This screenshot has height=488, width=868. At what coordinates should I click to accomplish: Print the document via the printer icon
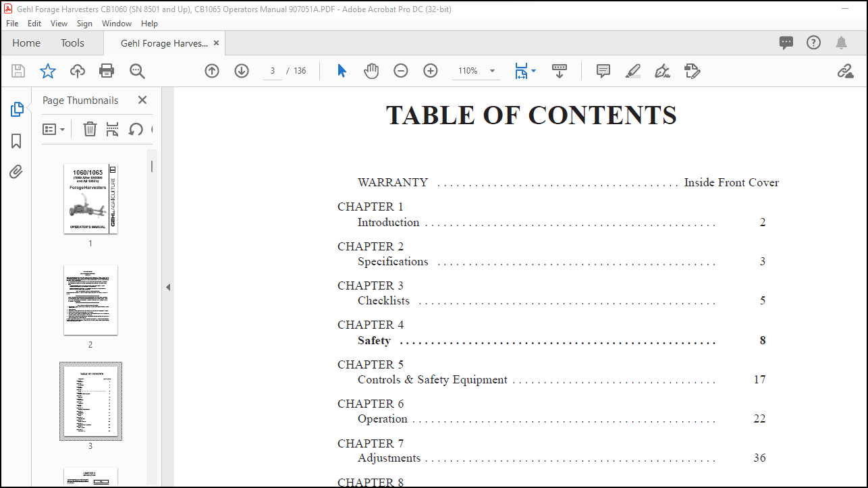[x=107, y=71]
